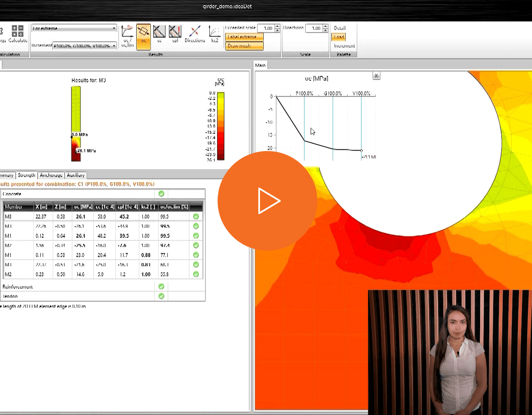Viewport: 532px width, 415px height.
Task: Show the kc2 factor result
Action: [x=215, y=34]
